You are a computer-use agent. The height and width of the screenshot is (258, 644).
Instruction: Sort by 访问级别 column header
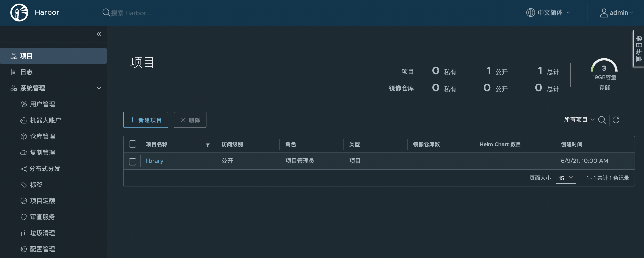point(232,144)
